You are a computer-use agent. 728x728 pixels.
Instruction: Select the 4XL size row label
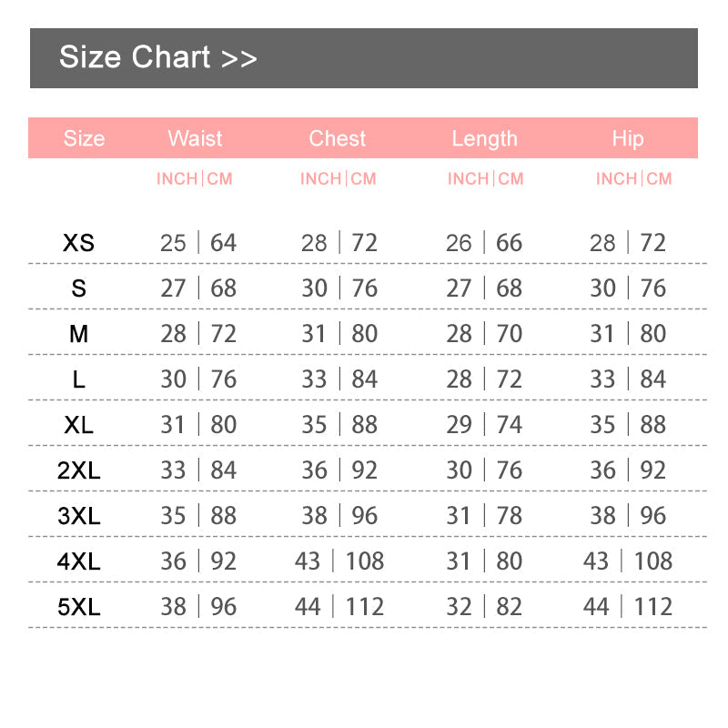coord(79,561)
